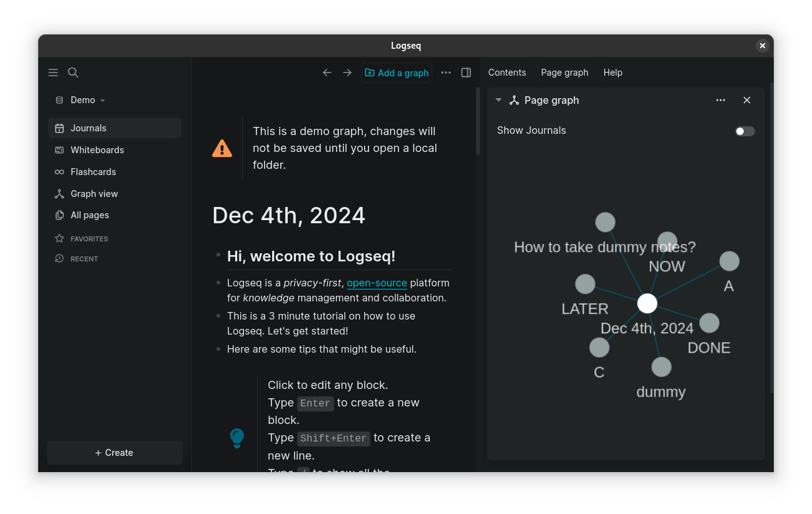The image size is (812, 514).
Task: Expand the FAVORITES section
Action: pos(89,238)
